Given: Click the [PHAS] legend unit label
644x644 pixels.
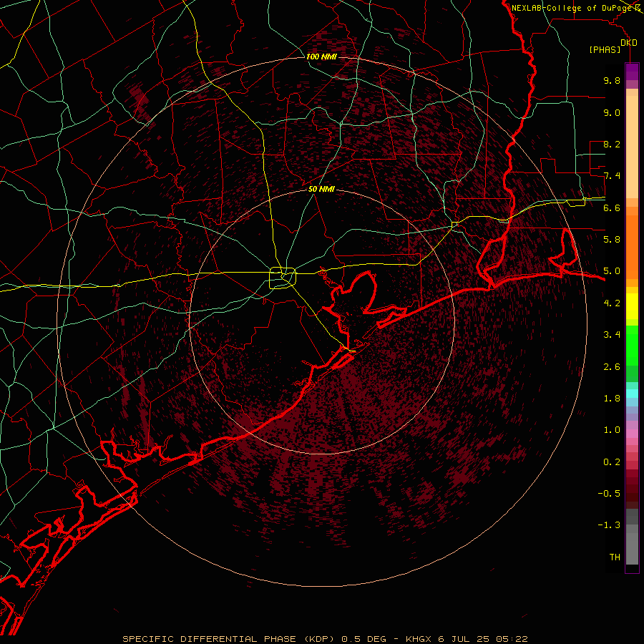Looking at the screenshot, I should pos(605,49).
